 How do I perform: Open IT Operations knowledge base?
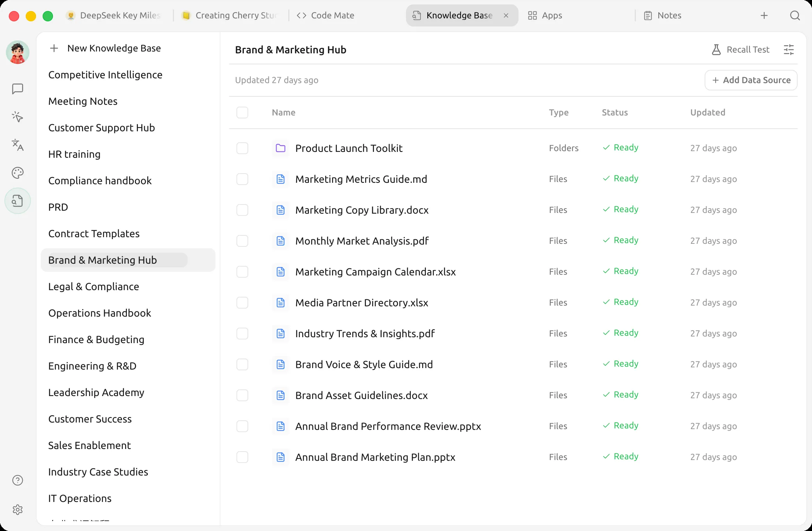(128, 498)
